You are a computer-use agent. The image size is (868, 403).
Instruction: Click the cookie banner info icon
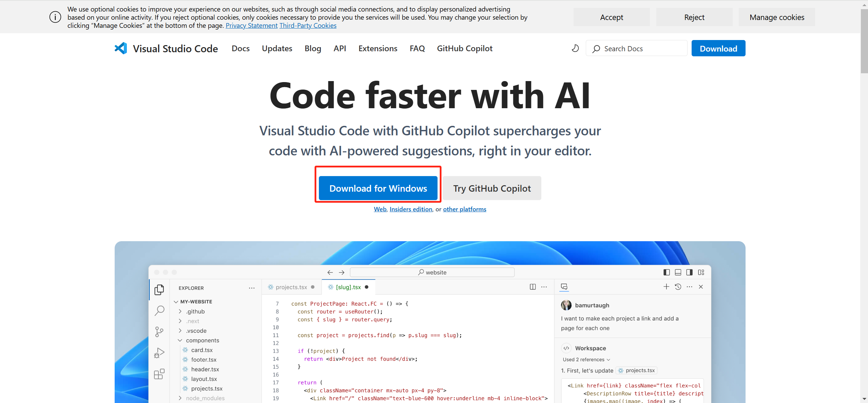click(x=55, y=17)
